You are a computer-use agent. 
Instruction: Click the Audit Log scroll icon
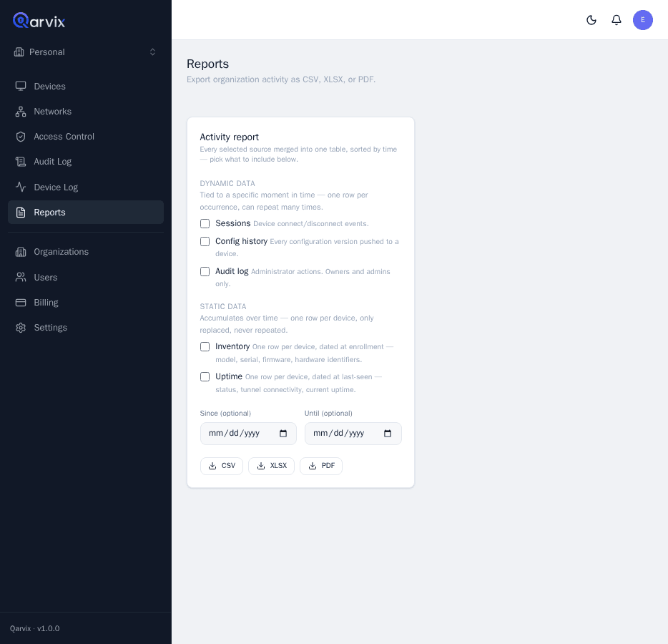click(x=21, y=162)
